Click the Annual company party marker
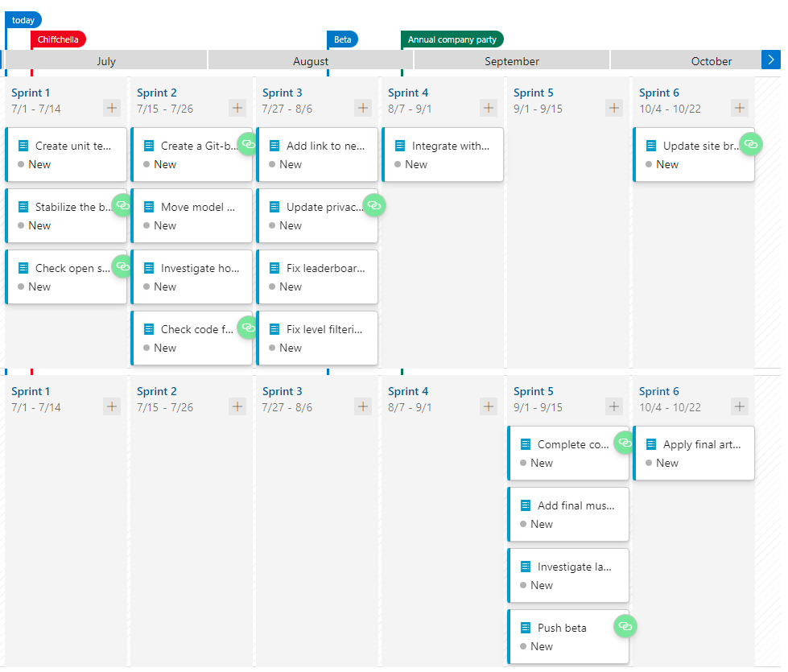Viewport: 788px width, 672px height. tap(452, 39)
